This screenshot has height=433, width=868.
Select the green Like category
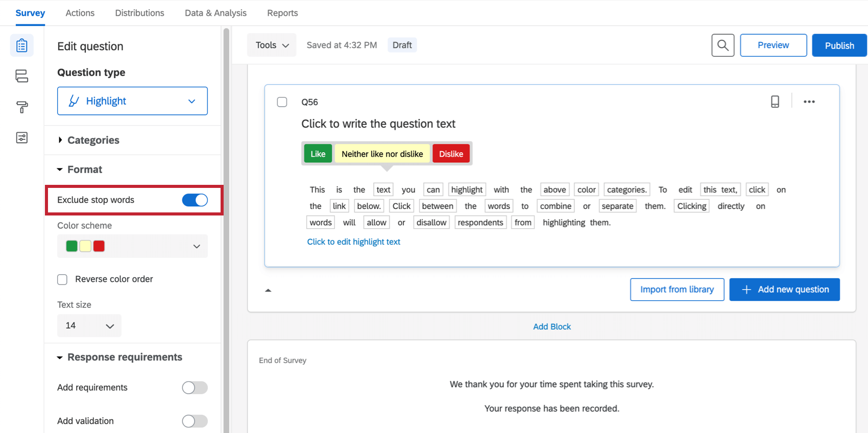318,154
